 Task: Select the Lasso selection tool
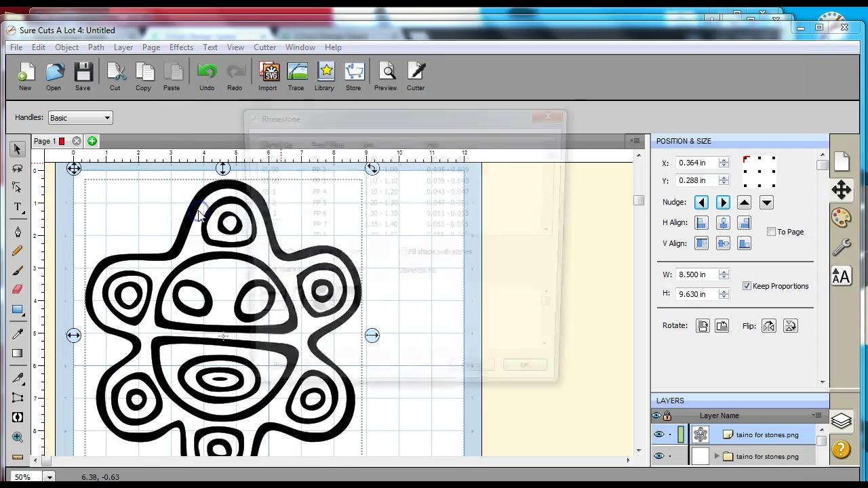tap(18, 169)
